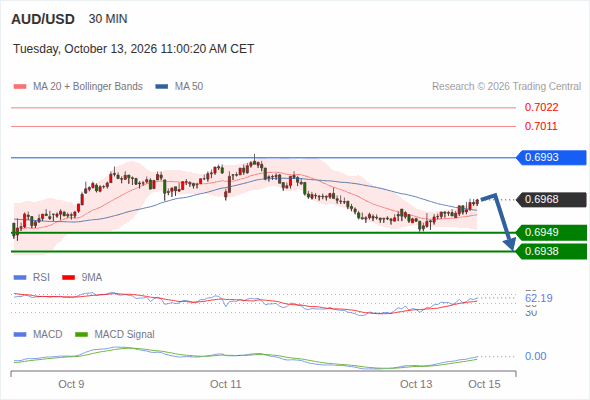Click the MACD Signal green legend swatch

[81, 335]
